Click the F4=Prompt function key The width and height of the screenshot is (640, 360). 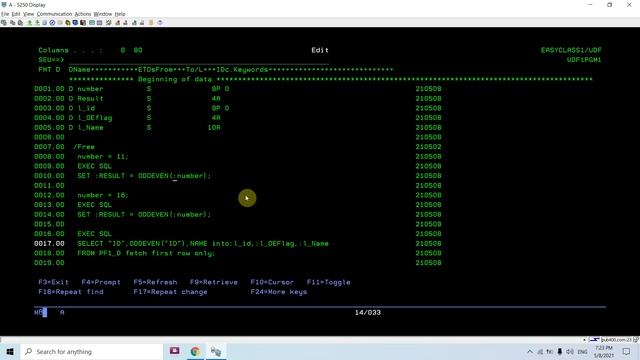101,282
